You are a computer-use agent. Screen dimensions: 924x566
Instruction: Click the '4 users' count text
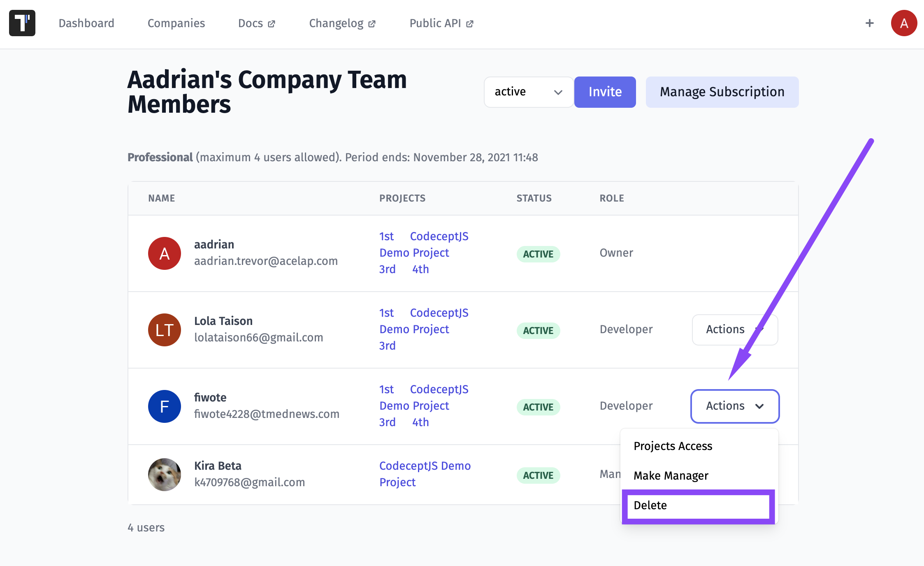(146, 527)
